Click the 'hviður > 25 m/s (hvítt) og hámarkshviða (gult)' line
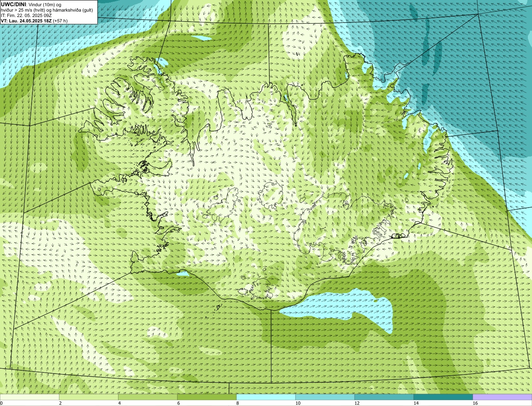Image resolution: width=532 pixels, height=406 pixels. [x=47, y=10]
